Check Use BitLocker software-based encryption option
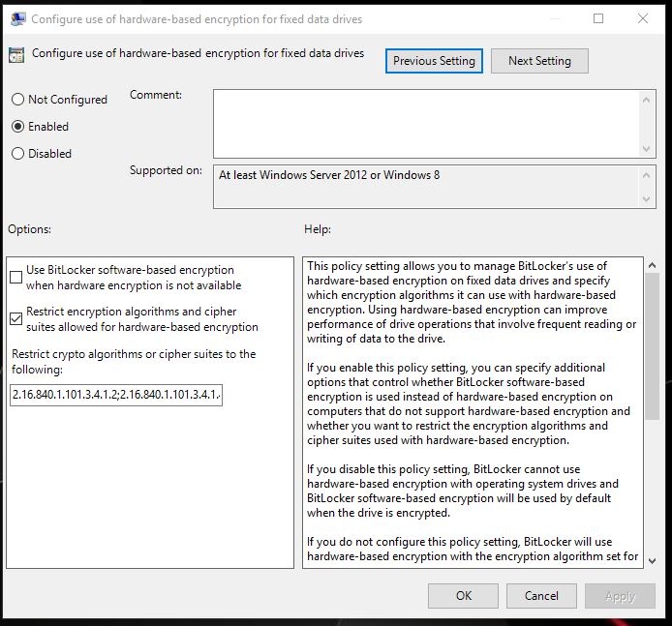672x626 pixels. coord(15,277)
